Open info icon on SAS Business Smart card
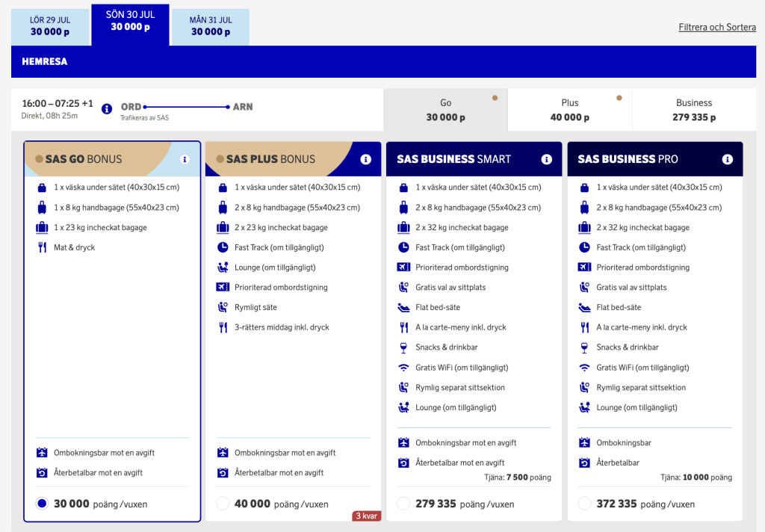 pos(546,159)
